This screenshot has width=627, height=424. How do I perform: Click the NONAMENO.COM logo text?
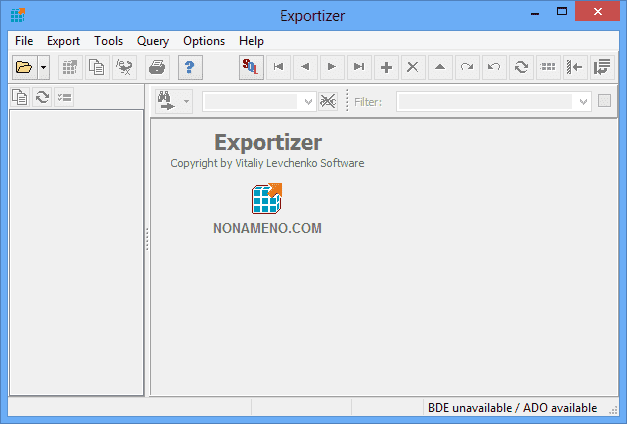point(267,228)
